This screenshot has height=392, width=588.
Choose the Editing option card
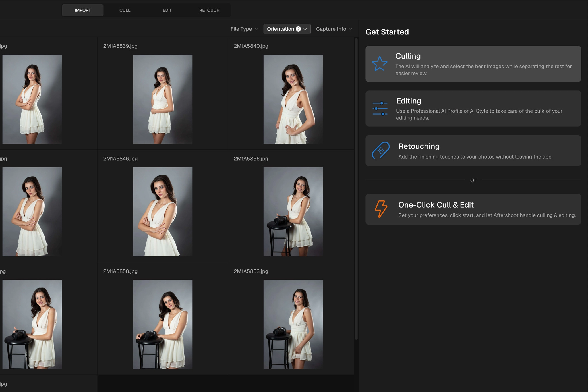(473, 109)
